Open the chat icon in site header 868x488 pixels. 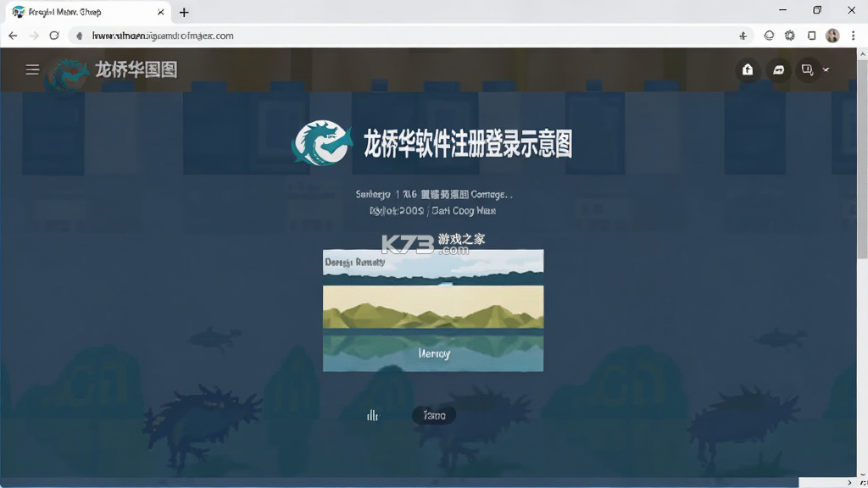(778, 69)
